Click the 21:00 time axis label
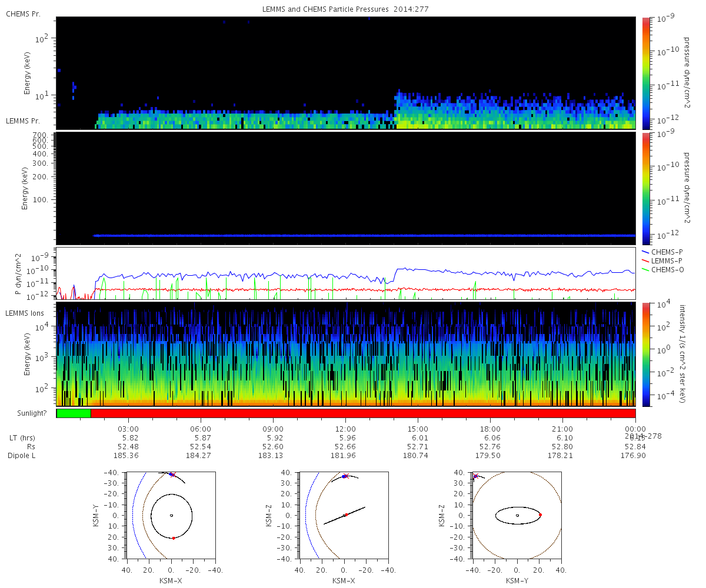 563,429
